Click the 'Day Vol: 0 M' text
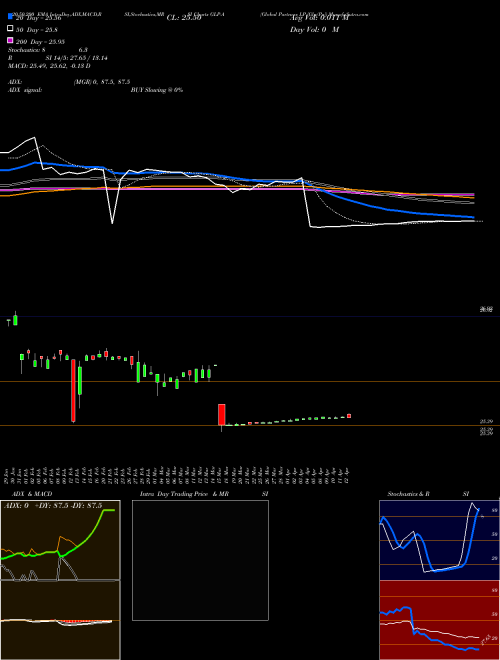 pyautogui.click(x=314, y=29)
